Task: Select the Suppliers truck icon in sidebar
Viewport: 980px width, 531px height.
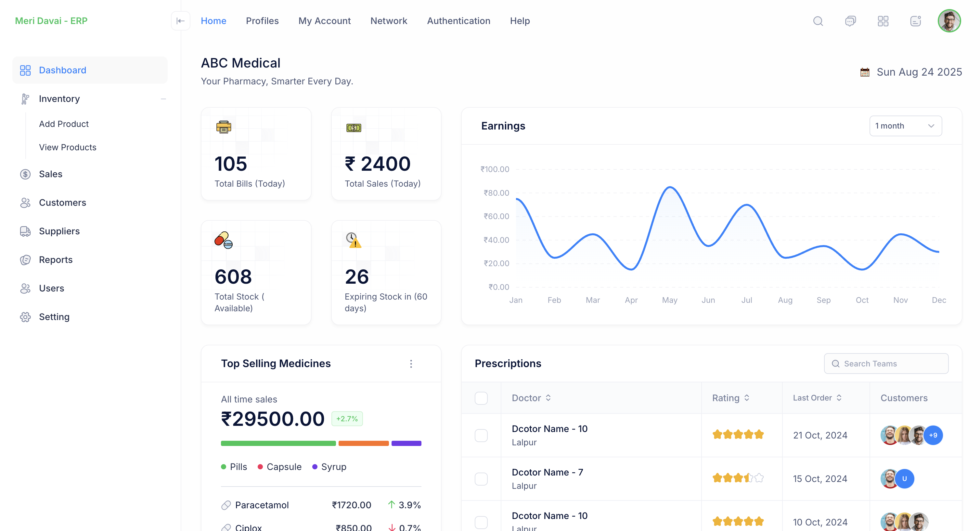Action: tap(25, 231)
